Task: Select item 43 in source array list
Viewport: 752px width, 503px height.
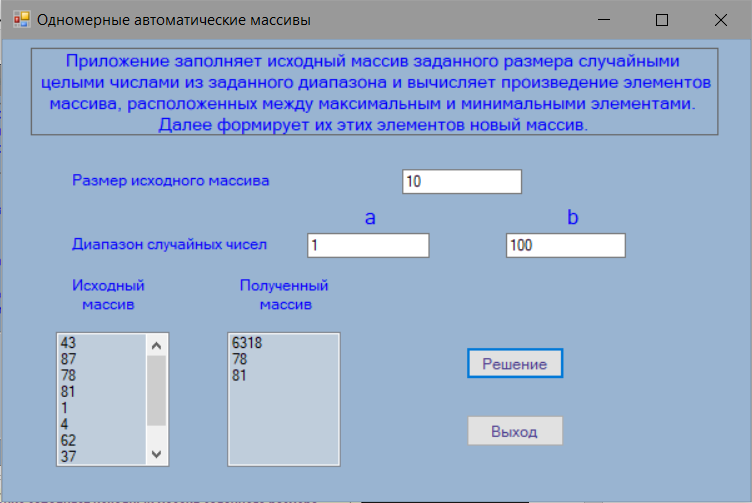Action: pos(102,343)
